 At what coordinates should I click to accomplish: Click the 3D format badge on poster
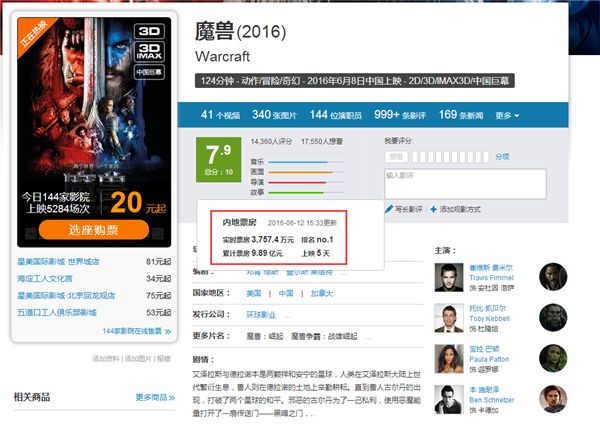click(x=150, y=31)
